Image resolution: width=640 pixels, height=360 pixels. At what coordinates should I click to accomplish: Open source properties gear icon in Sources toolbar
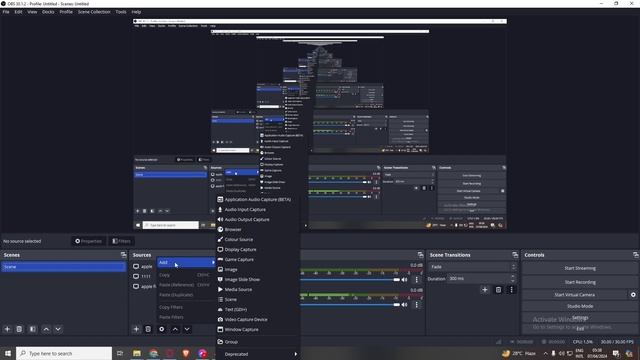[162, 329]
